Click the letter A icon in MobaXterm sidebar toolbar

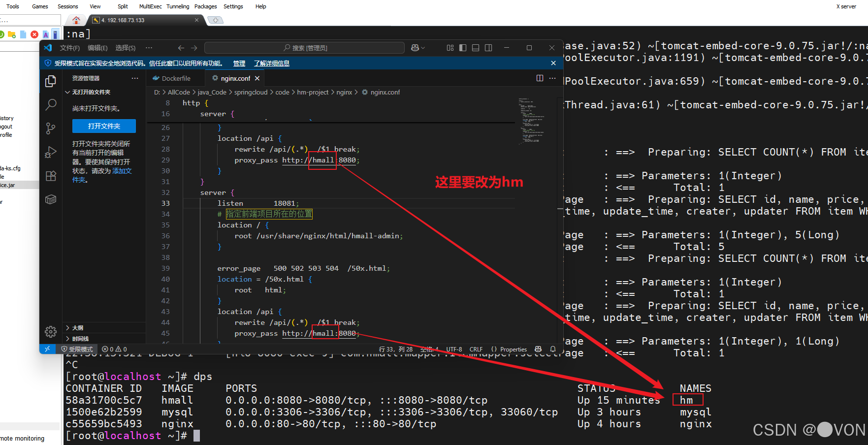click(46, 34)
